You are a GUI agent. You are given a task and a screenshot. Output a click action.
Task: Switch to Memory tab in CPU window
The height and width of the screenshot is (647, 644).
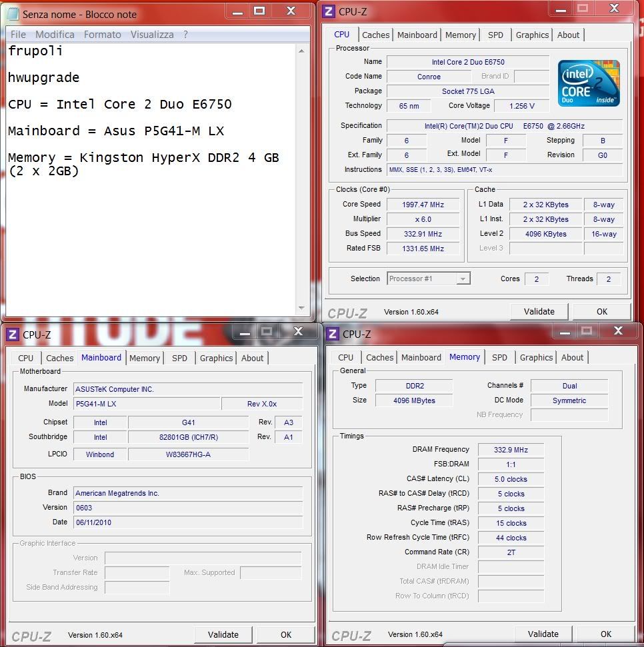click(460, 35)
